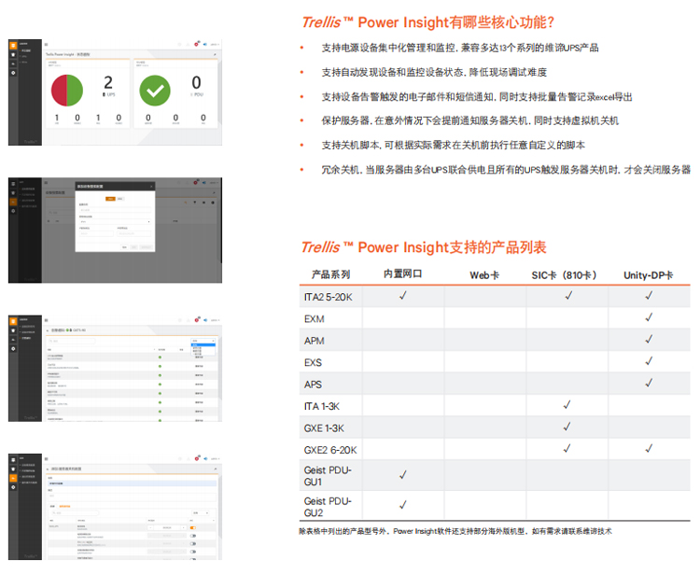Click the blue speaker icon in the shutdown configuration screenshot
The image size is (700, 588).
(204, 460)
